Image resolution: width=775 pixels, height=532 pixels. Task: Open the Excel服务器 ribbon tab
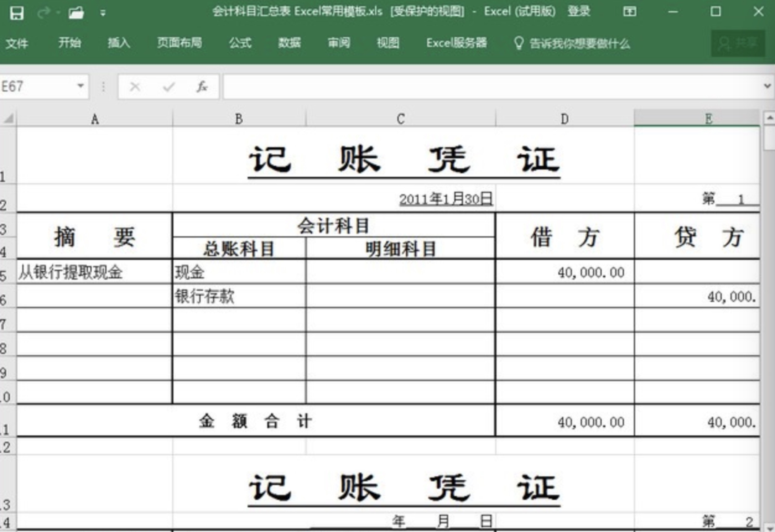click(x=456, y=43)
